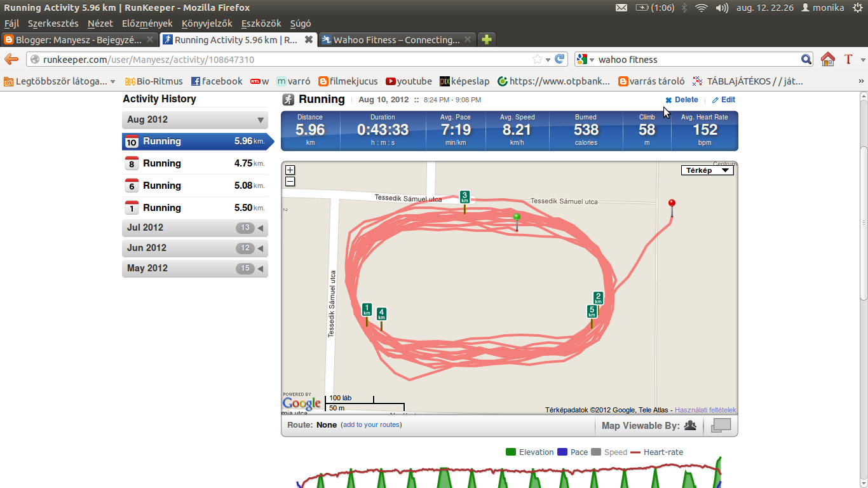Open the system power gear menu
This screenshot has height=488, width=868.
pyautogui.click(x=858, y=8)
